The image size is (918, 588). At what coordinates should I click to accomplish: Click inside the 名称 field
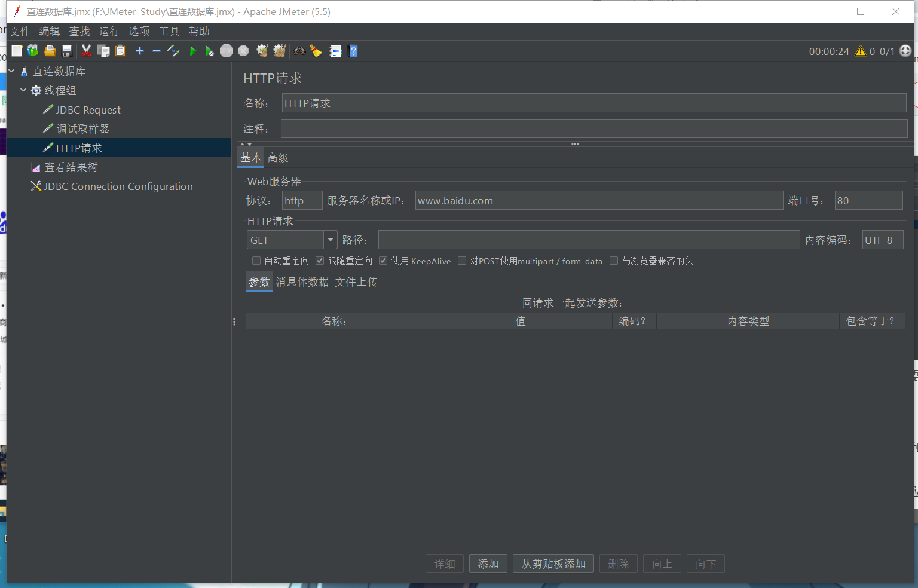[594, 103]
